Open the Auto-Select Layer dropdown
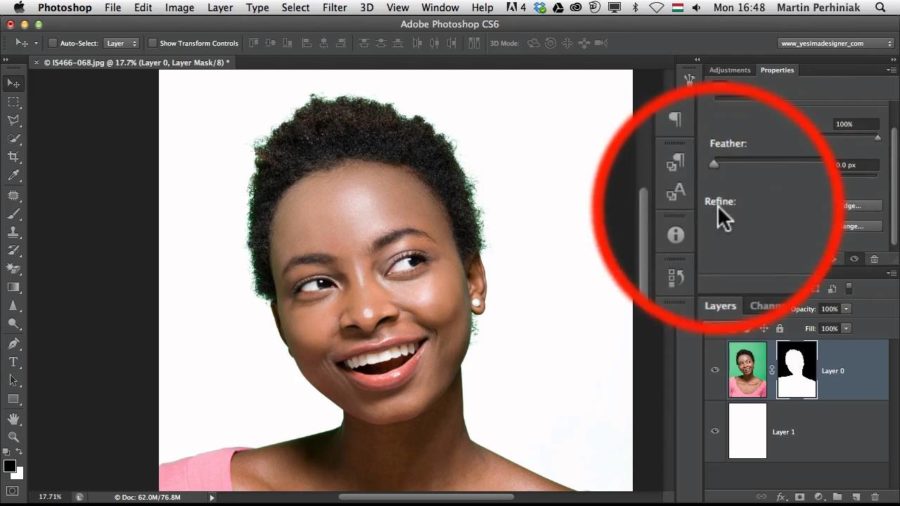 122,43
